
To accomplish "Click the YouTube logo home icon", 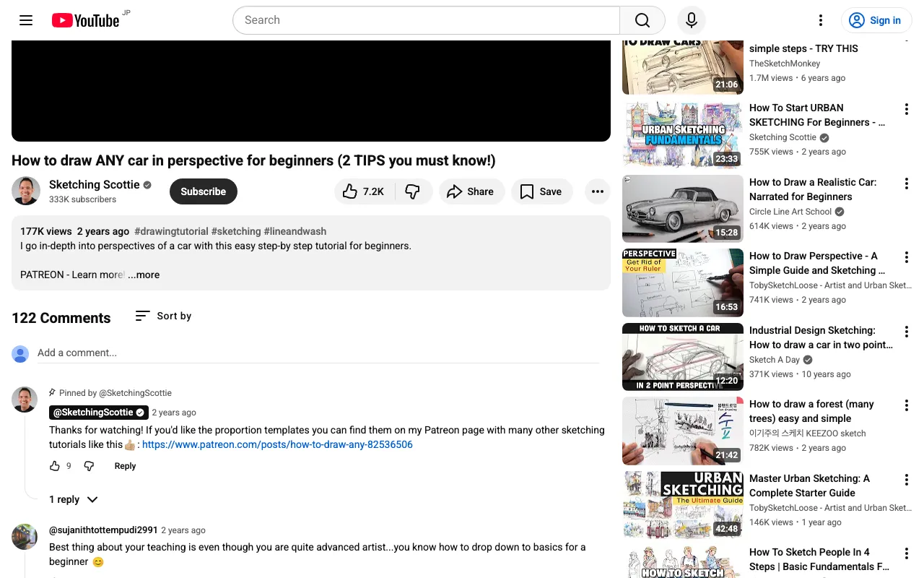I will pyautogui.click(x=85, y=20).
